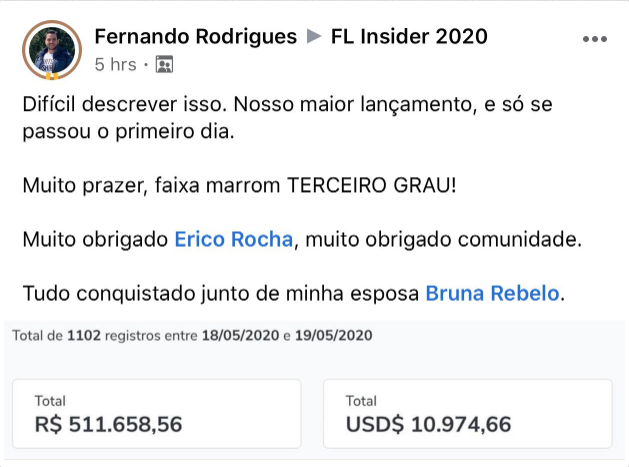Open Fernando Rodrigues' profile name link

195,37
